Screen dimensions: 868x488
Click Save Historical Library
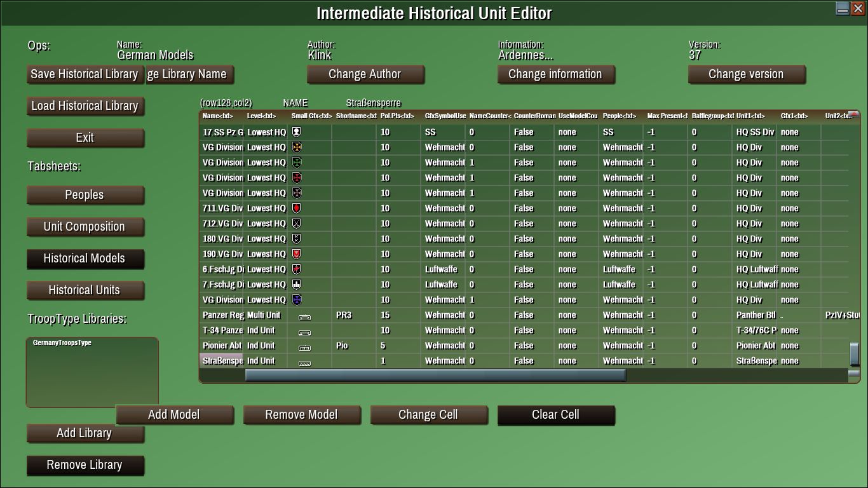[x=85, y=74]
